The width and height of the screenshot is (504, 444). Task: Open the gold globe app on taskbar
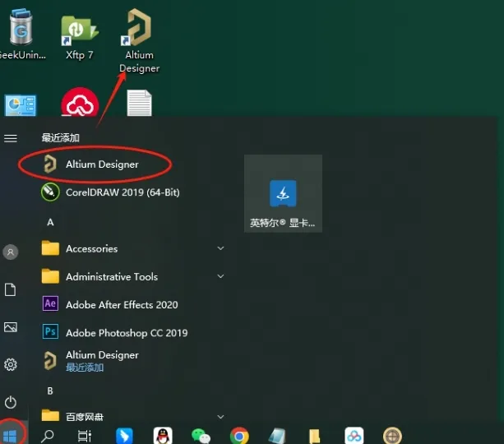coord(392,436)
